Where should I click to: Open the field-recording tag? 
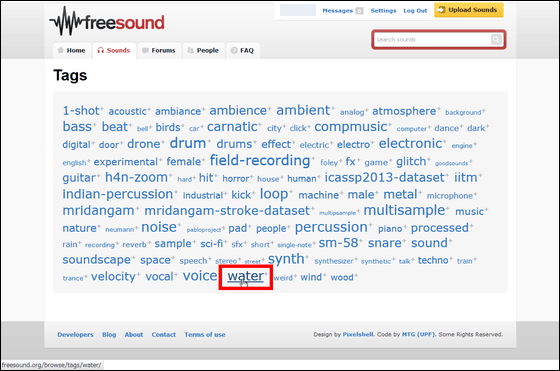260,160
